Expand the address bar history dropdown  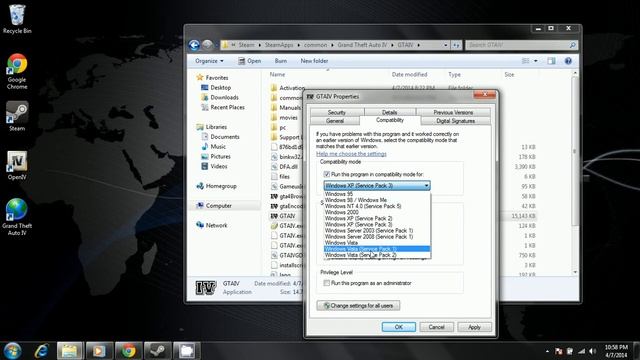pos(445,45)
